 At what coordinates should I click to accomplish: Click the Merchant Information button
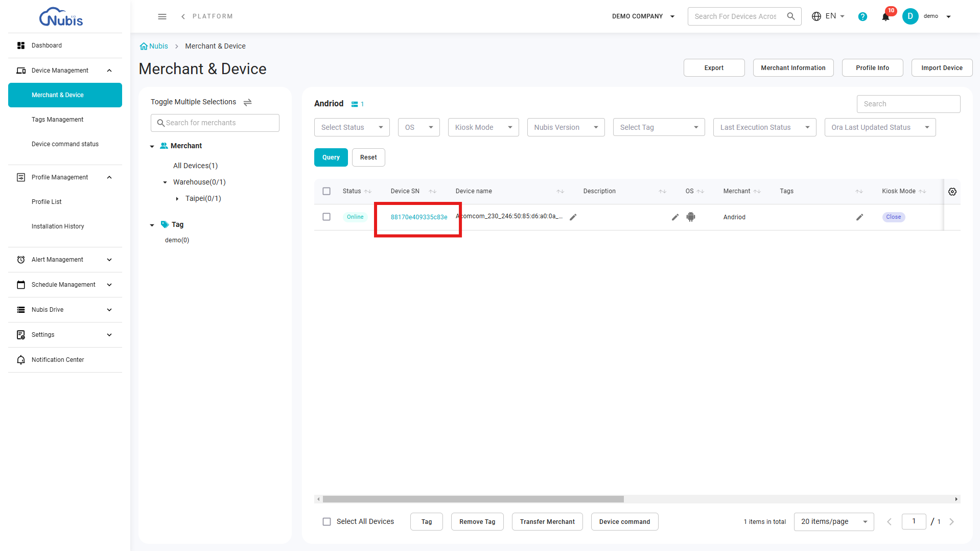(793, 68)
